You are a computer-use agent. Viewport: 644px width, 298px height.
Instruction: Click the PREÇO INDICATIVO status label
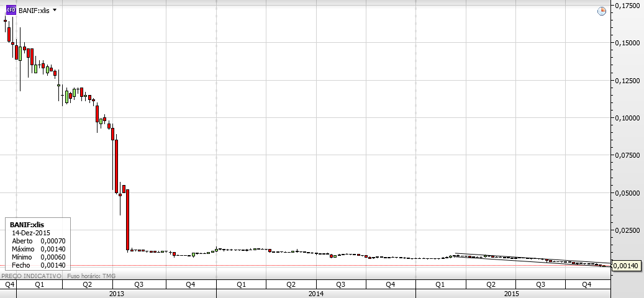tap(32, 276)
